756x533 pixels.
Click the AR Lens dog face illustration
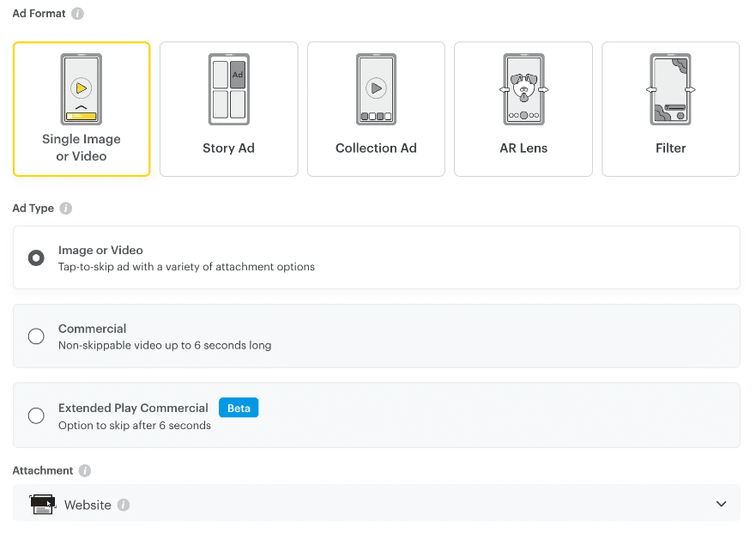(523, 89)
